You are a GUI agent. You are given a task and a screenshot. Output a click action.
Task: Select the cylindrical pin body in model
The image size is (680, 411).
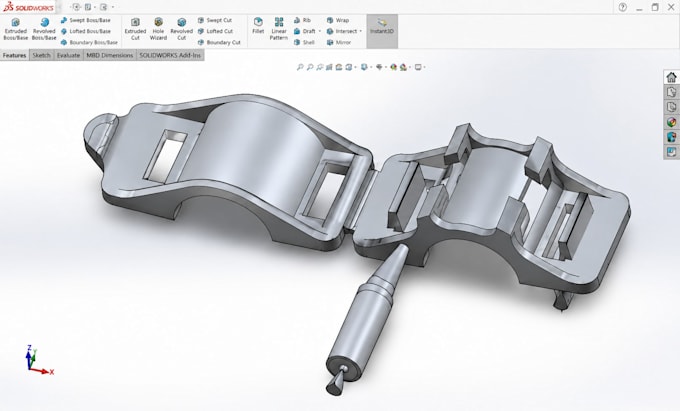coord(361,323)
